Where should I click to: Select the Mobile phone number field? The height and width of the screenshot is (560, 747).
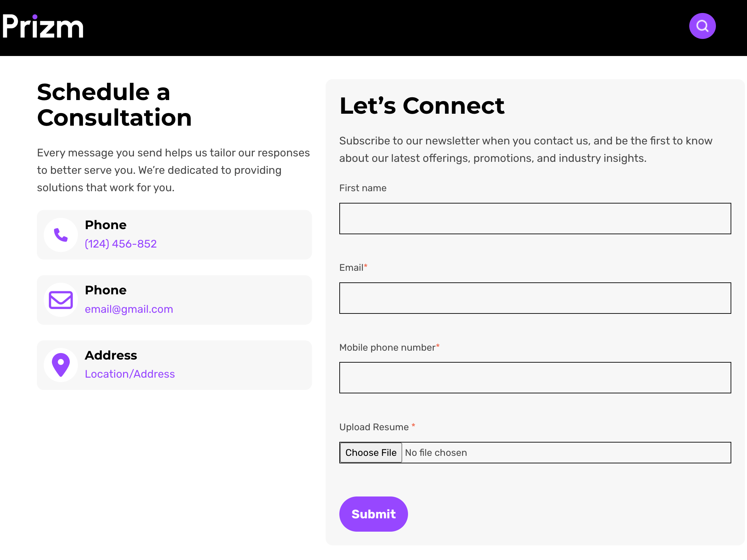pos(535,378)
